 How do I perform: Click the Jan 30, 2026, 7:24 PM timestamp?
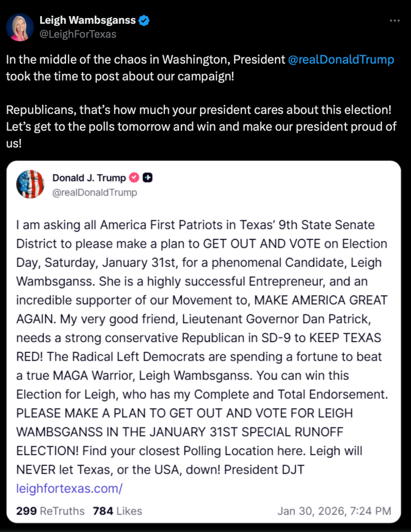pyautogui.click(x=334, y=511)
